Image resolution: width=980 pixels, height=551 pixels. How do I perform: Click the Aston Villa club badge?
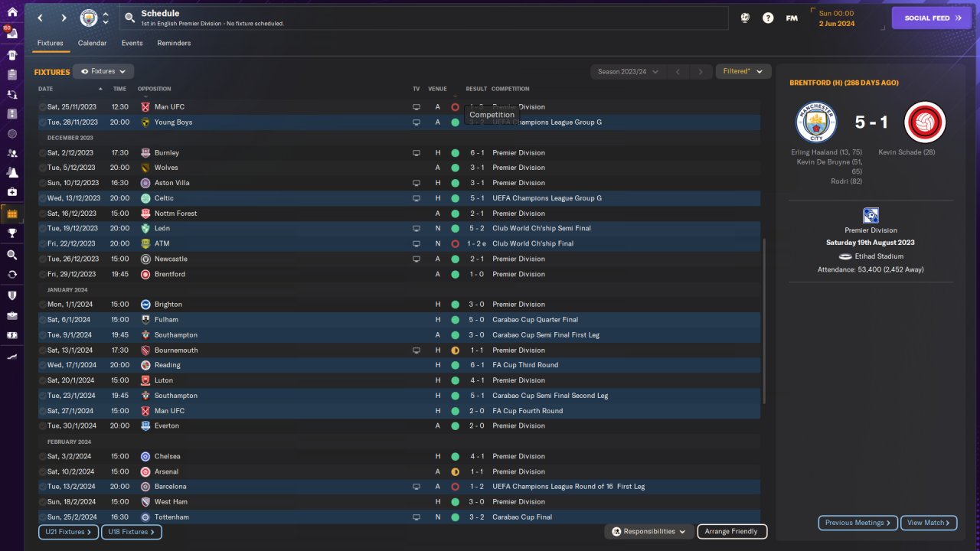pyautogui.click(x=145, y=183)
